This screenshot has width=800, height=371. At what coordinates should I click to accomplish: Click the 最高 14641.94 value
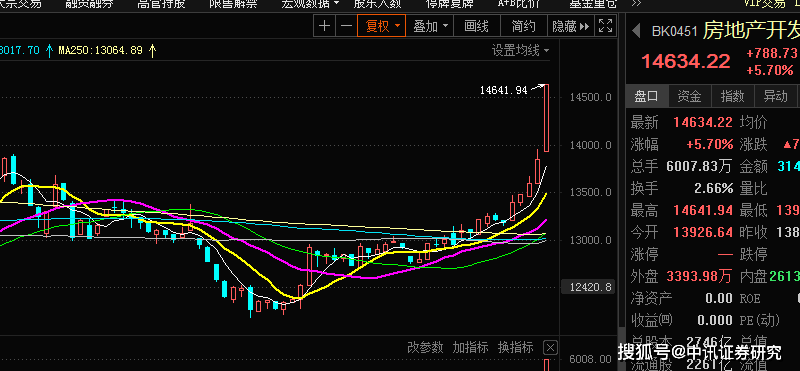[x=703, y=210]
